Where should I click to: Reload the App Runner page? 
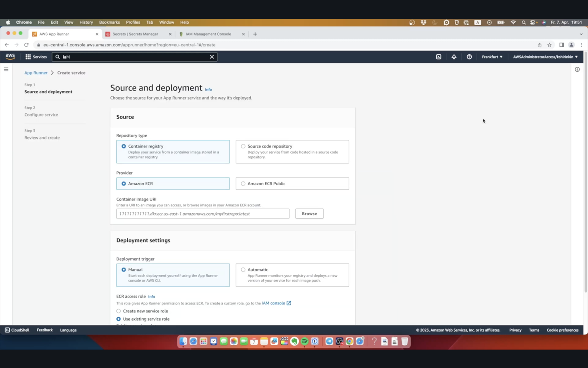pyautogui.click(x=26, y=45)
